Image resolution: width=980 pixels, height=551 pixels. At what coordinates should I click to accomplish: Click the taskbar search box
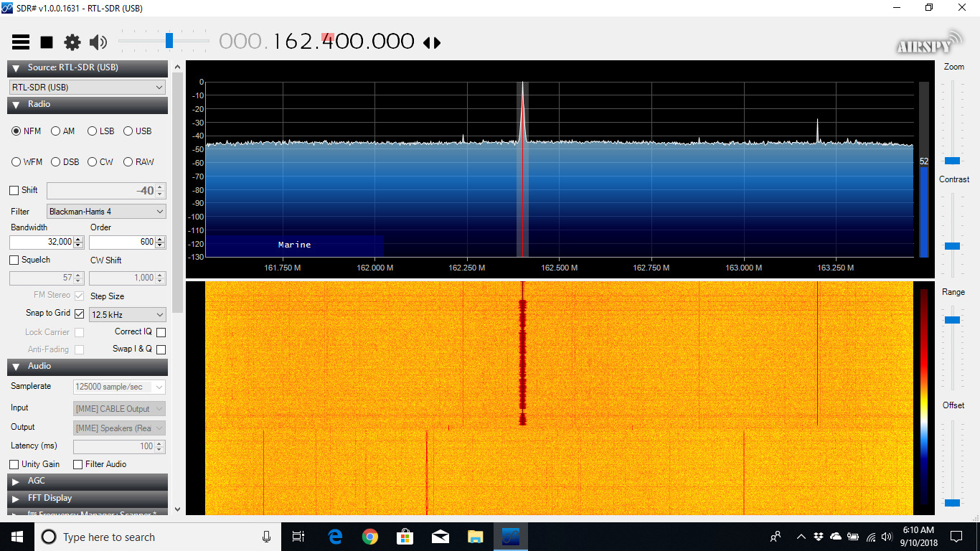pos(156,537)
